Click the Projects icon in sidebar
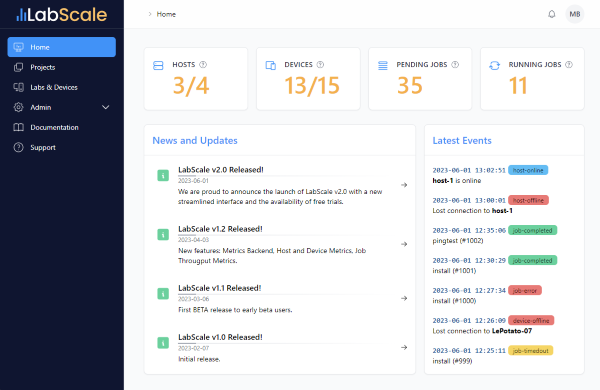Viewport: 600px width, 390px height. [x=18, y=67]
